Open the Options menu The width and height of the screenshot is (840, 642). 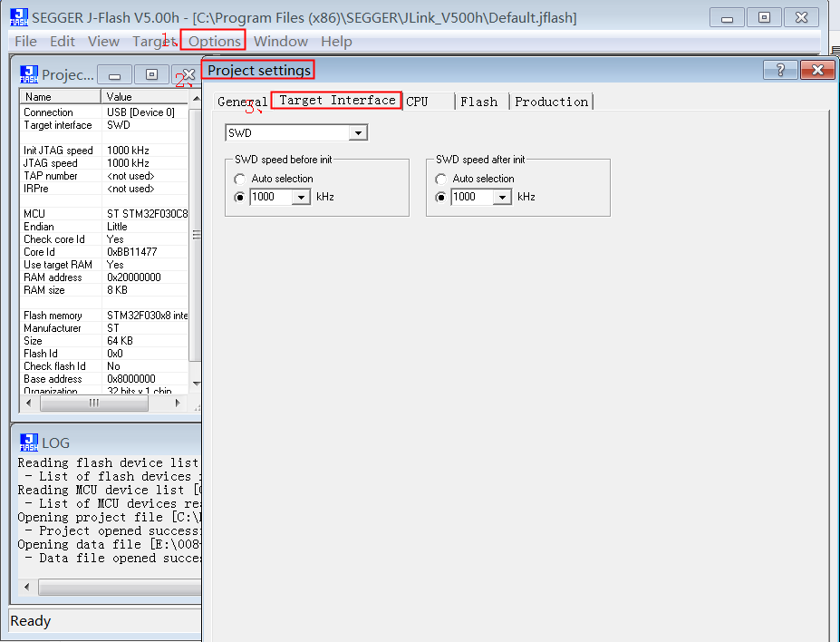[x=212, y=41]
